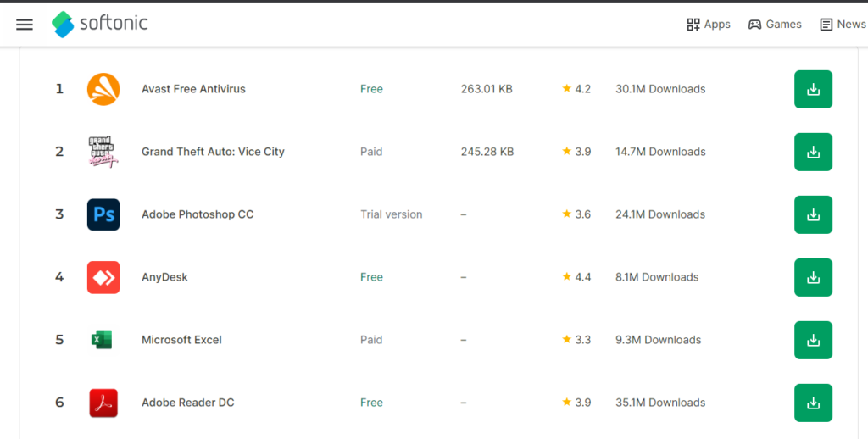Open the Microsoft Excel title link

click(x=181, y=340)
